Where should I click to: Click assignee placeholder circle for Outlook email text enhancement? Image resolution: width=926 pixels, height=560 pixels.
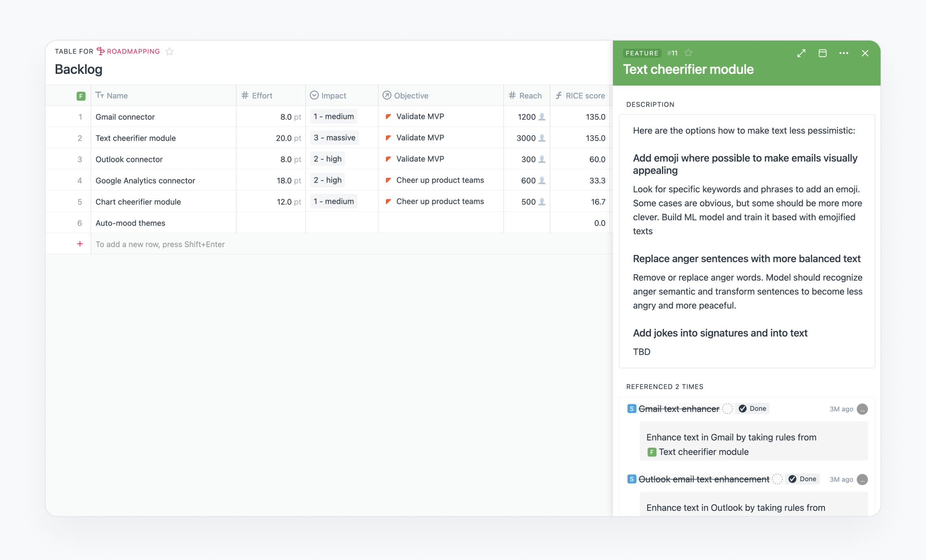777,479
